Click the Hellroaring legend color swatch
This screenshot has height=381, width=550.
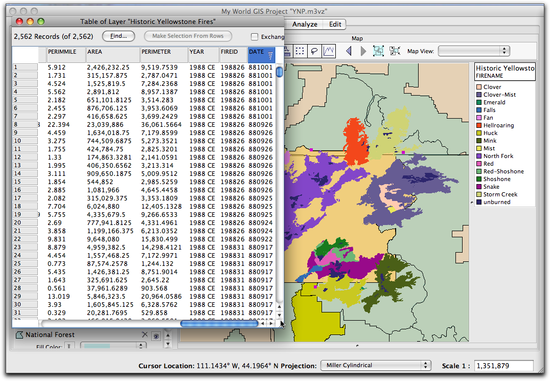pos(479,125)
